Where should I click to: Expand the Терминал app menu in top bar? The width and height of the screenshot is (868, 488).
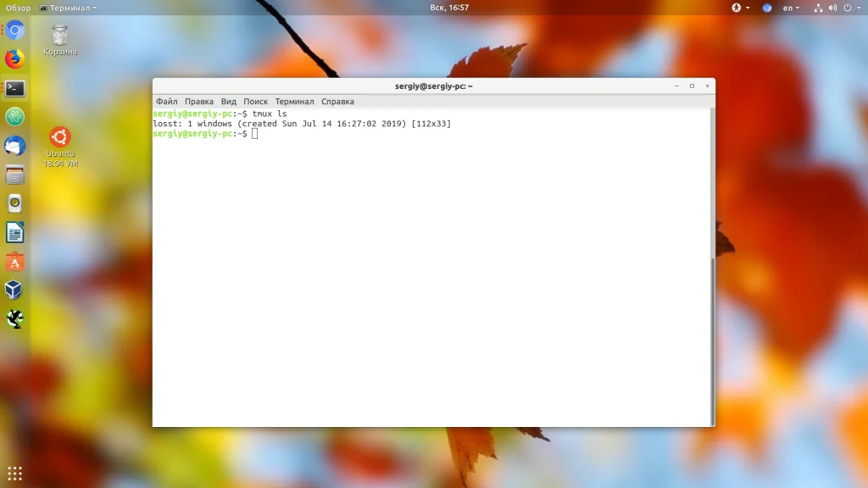point(68,8)
